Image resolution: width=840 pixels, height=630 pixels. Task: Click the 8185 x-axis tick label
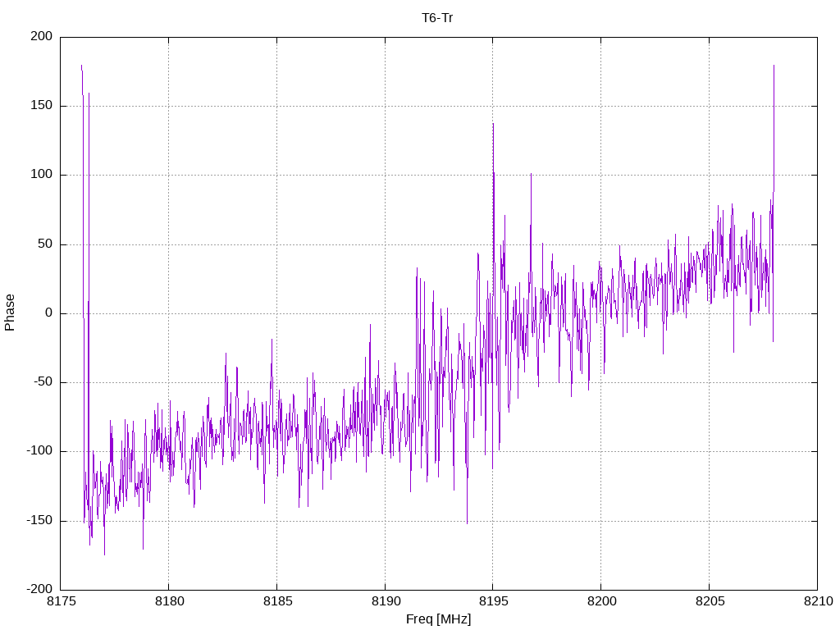[276, 603]
